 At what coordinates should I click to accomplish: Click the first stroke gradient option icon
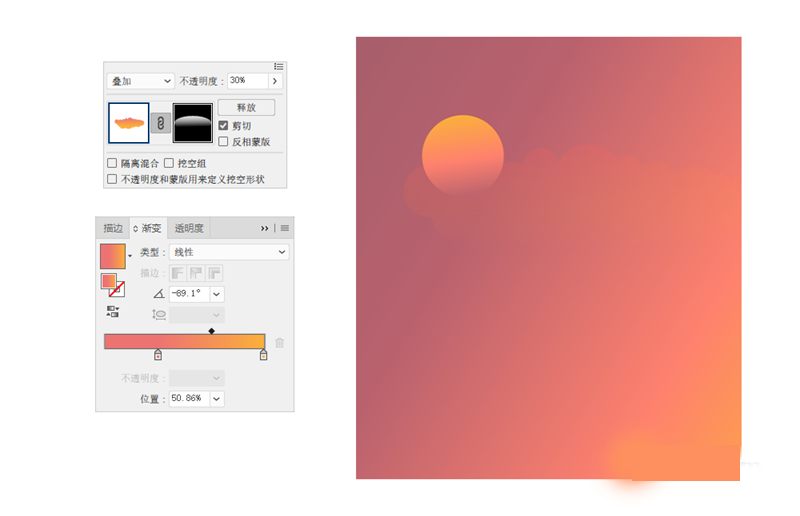[x=178, y=274]
